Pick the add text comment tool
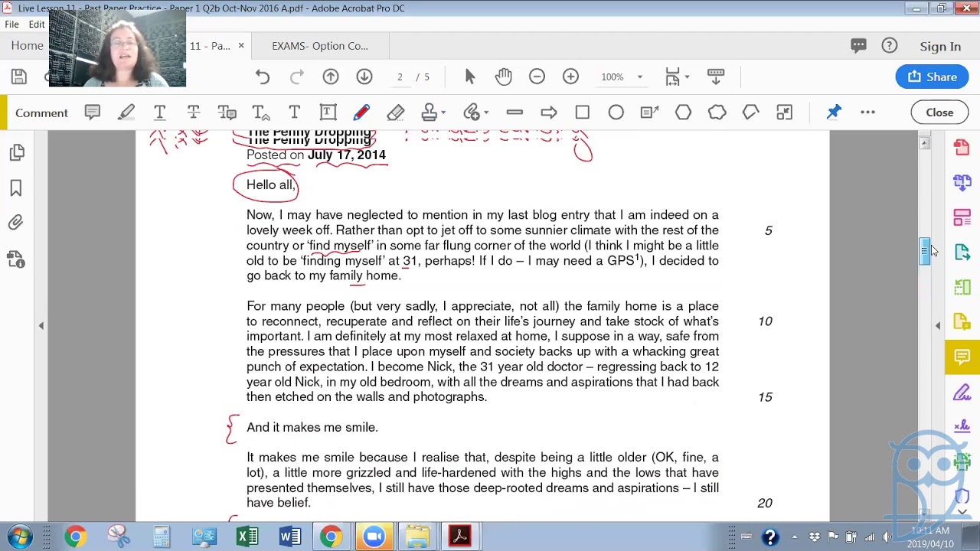This screenshot has height=551, width=980. [295, 112]
